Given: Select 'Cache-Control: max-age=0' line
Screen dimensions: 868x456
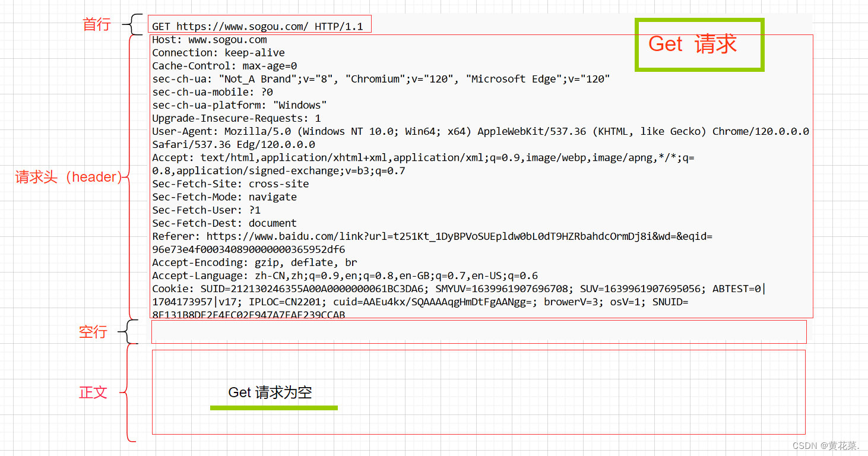Looking at the screenshot, I should click(224, 66).
